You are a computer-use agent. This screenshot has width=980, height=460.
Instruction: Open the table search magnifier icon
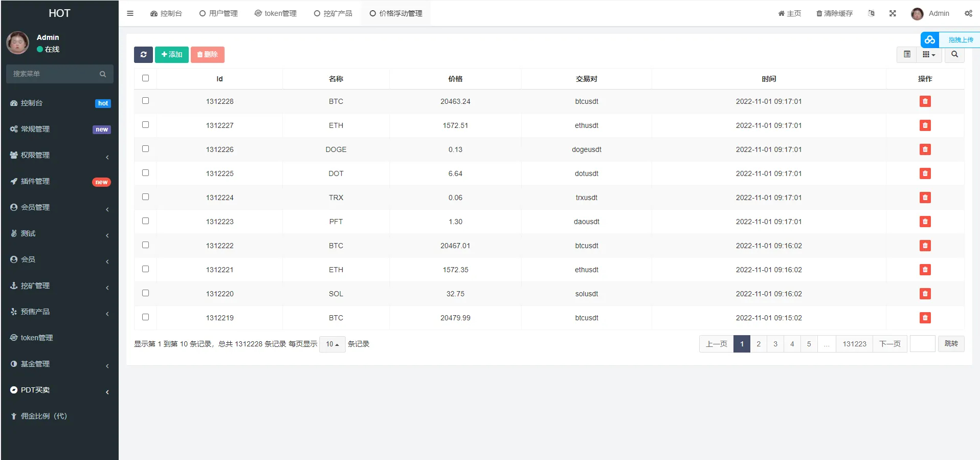pos(954,54)
